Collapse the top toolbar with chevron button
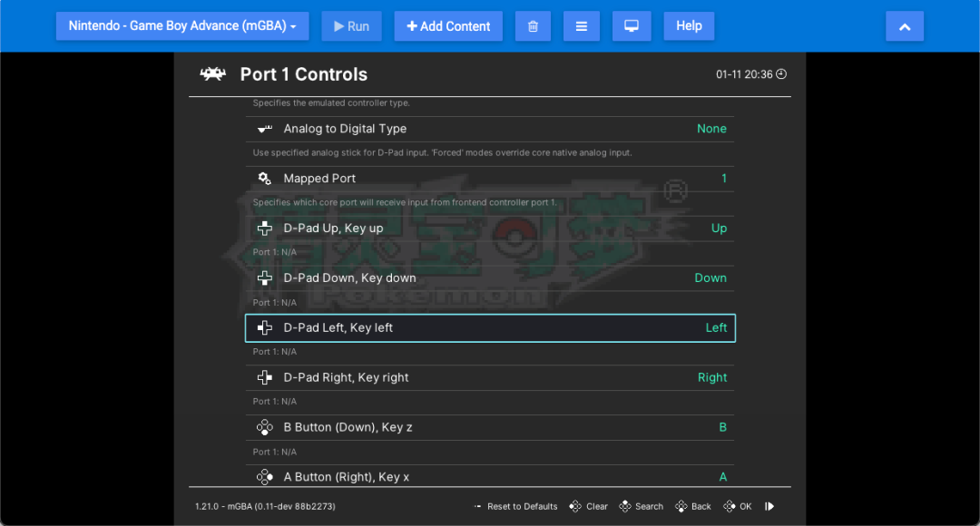Image resolution: width=980 pixels, height=526 pixels. [x=904, y=26]
